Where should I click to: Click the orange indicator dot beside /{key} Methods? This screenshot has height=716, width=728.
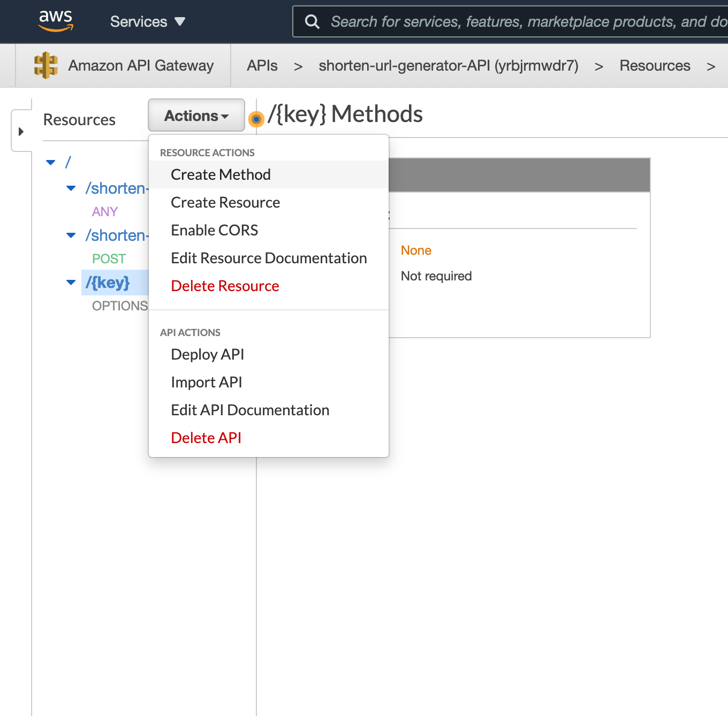(x=256, y=118)
